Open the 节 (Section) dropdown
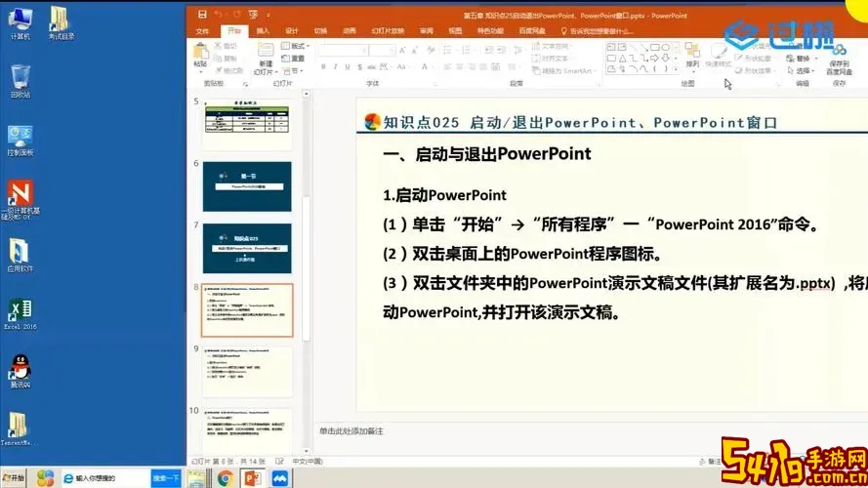 [292, 71]
